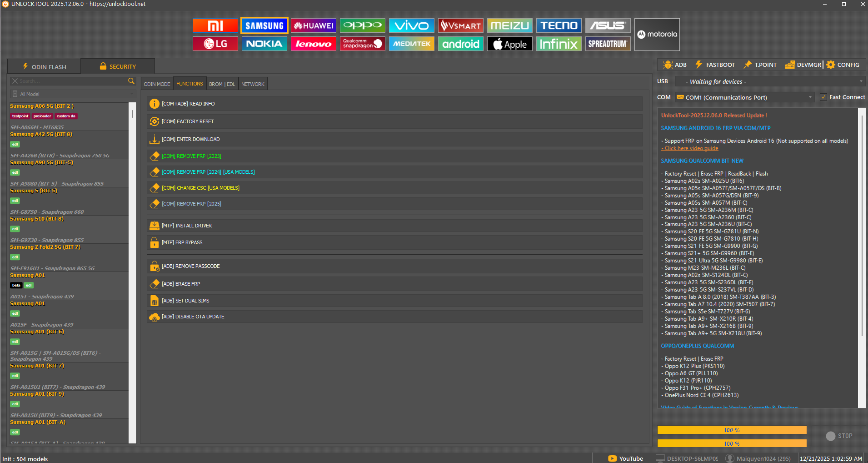This screenshot has height=463, width=868.
Task: Select the Xiaomi MI brand logo
Action: click(215, 25)
